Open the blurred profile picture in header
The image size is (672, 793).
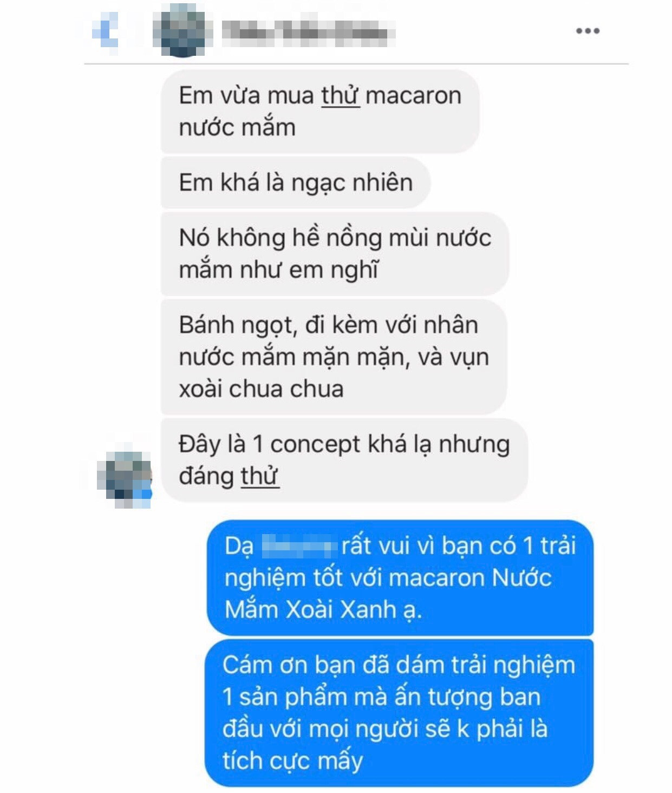point(181,30)
